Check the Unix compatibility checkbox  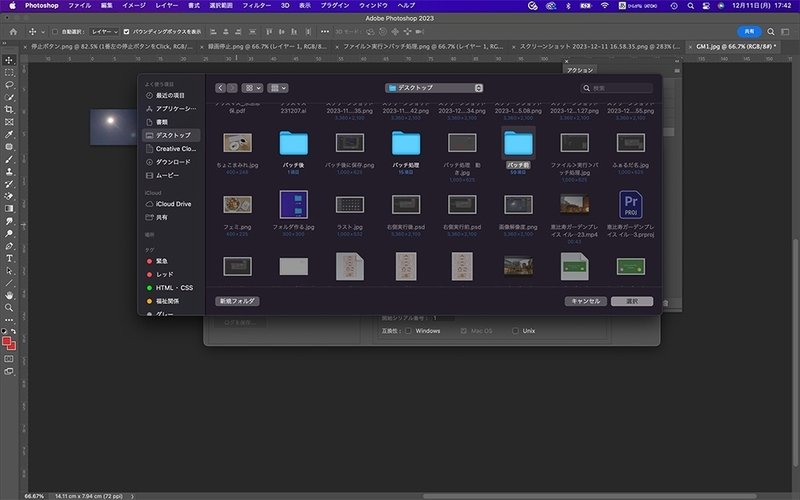515,331
